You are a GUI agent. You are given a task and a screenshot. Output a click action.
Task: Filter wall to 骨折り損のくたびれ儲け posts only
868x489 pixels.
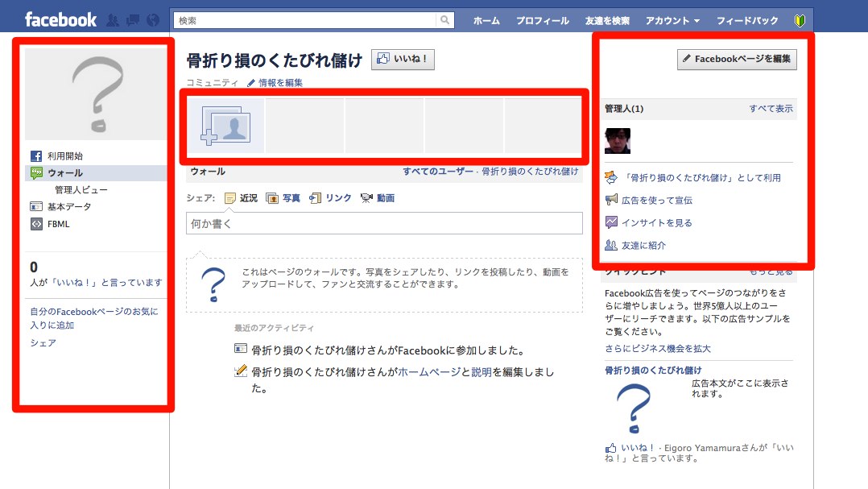click(530, 172)
